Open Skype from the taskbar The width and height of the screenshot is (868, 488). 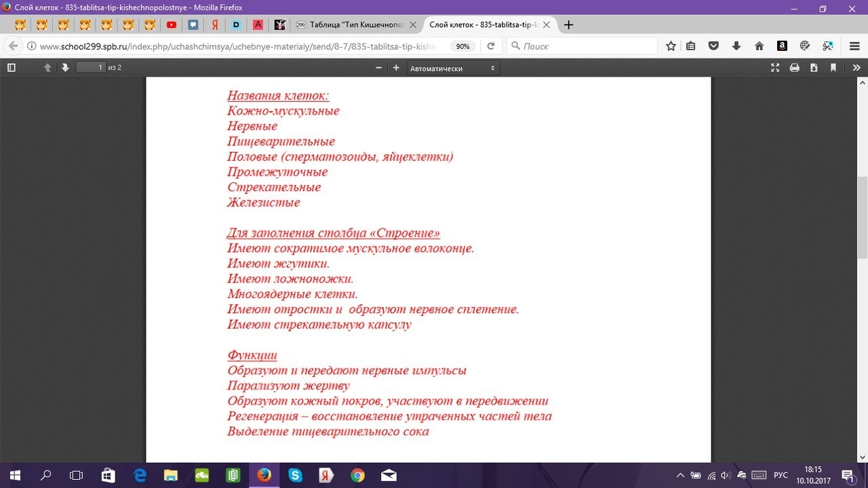click(295, 475)
